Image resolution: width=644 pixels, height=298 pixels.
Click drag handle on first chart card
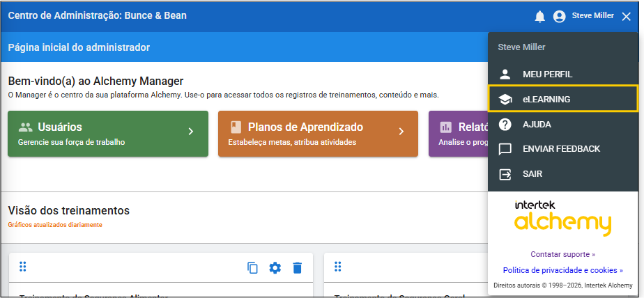point(23,267)
